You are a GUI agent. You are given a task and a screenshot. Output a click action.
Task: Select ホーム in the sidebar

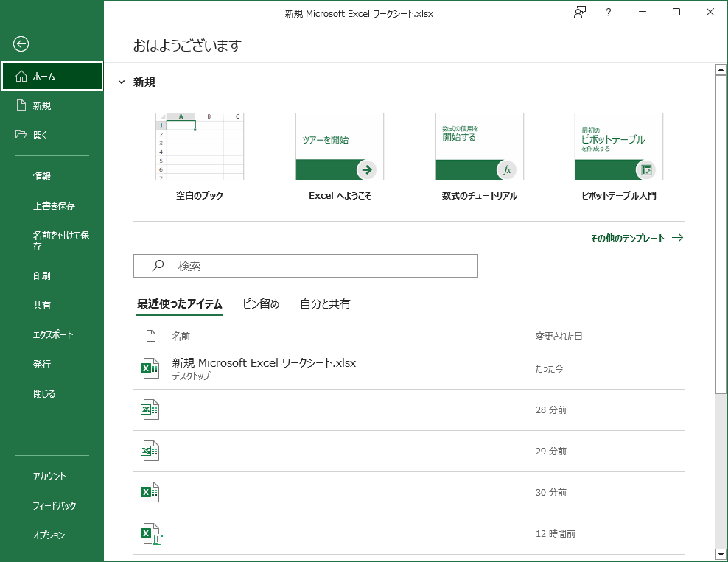tap(52, 76)
